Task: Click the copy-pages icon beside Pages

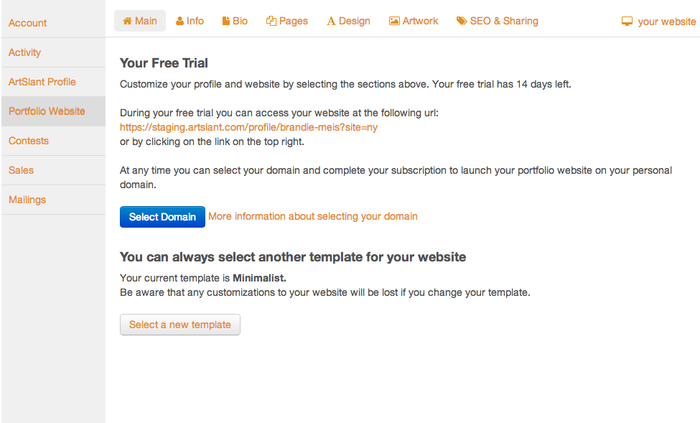Action: [x=271, y=21]
